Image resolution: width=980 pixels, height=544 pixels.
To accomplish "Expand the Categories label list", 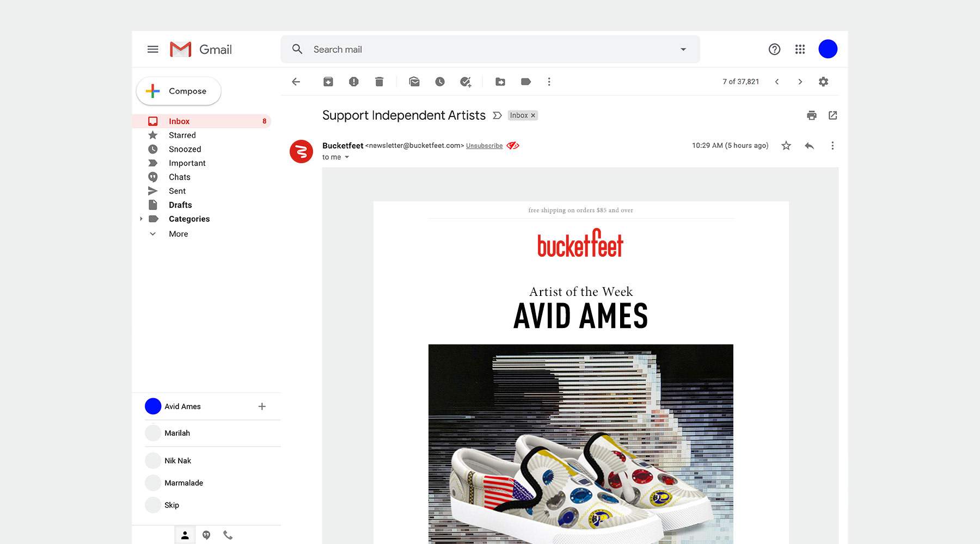I will coord(141,219).
